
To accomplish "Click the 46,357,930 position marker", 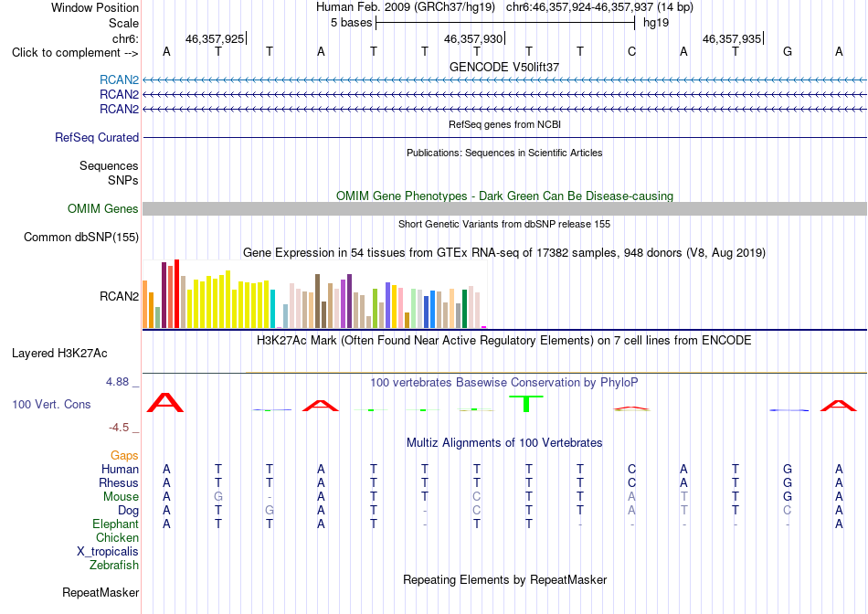I will (x=474, y=38).
